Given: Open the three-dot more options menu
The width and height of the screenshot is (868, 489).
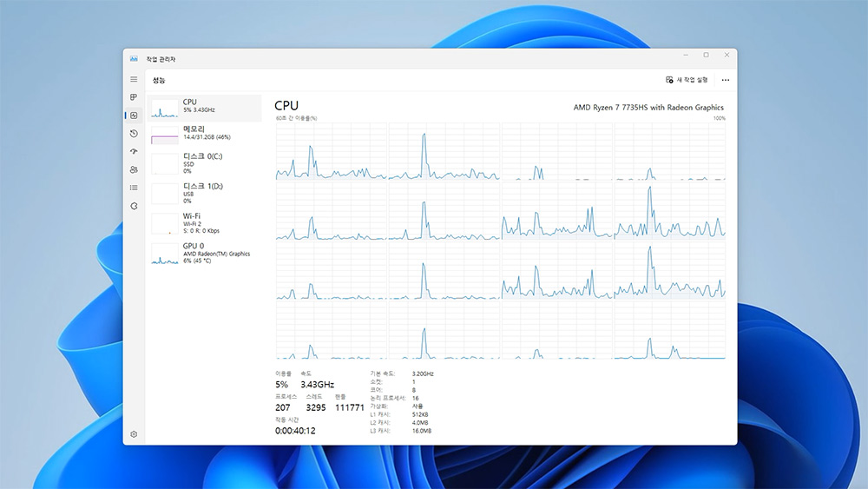Looking at the screenshot, I should (725, 80).
